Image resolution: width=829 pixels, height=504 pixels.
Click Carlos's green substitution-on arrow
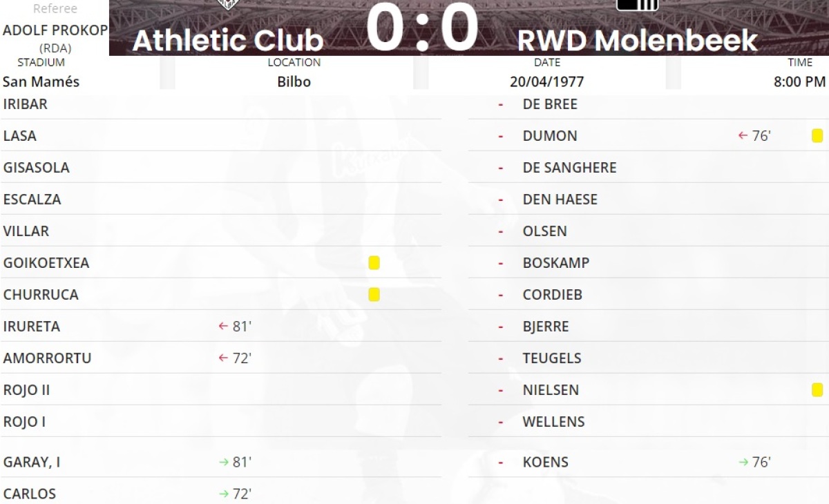pos(223,494)
